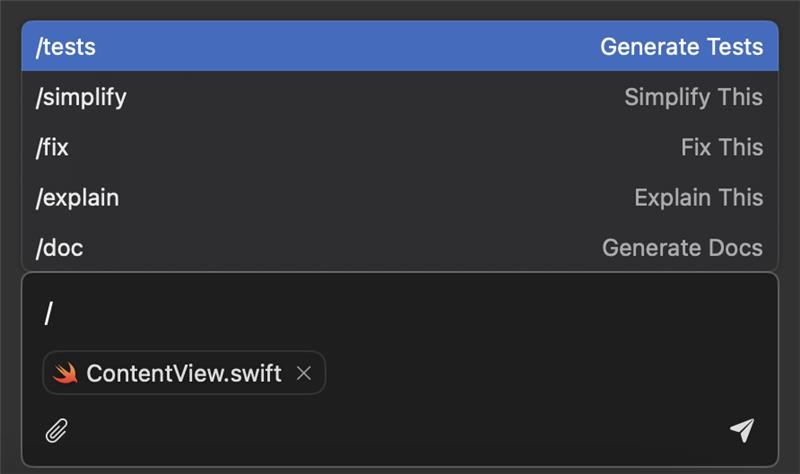The width and height of the screenshot is (800, 474).
Task: Click the middle of the /fix row
Action: coord(400,147)
